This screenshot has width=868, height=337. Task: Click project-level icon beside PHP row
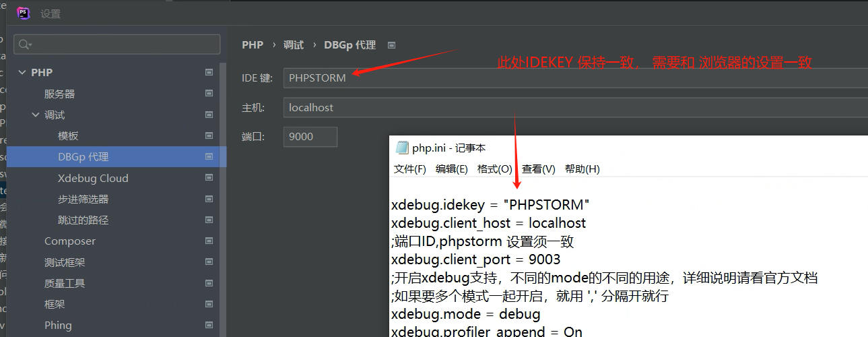pyautogui.click(x=209, y=72)
